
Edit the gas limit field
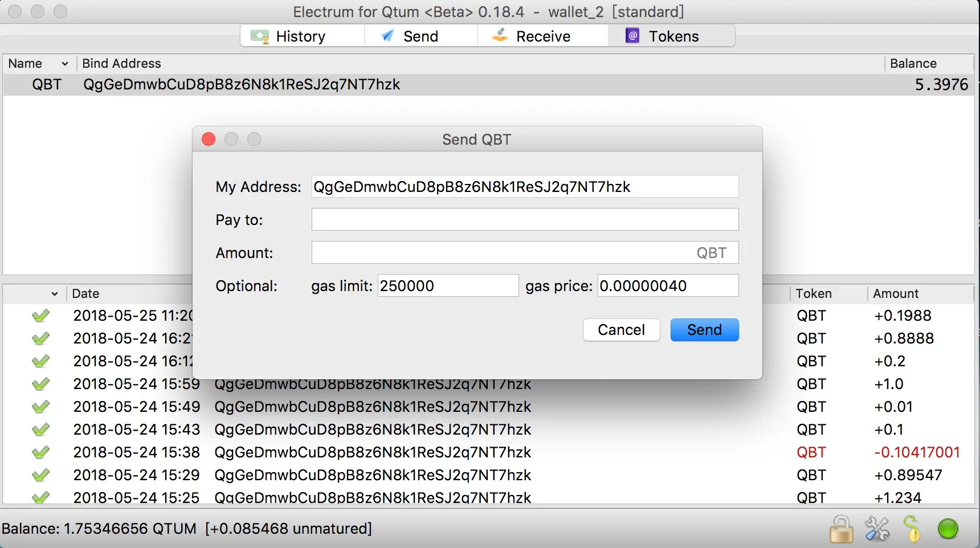click(x=448, y=285)
